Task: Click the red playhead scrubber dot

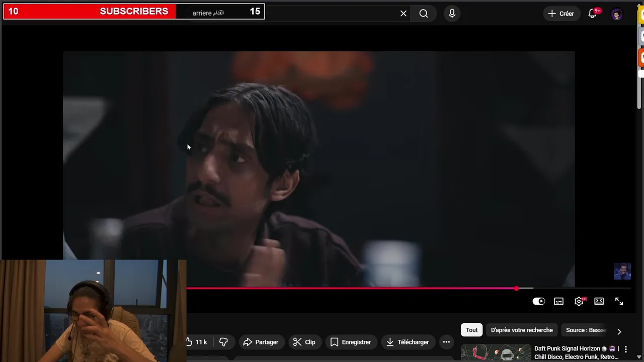Action: [x=517, y=288]
